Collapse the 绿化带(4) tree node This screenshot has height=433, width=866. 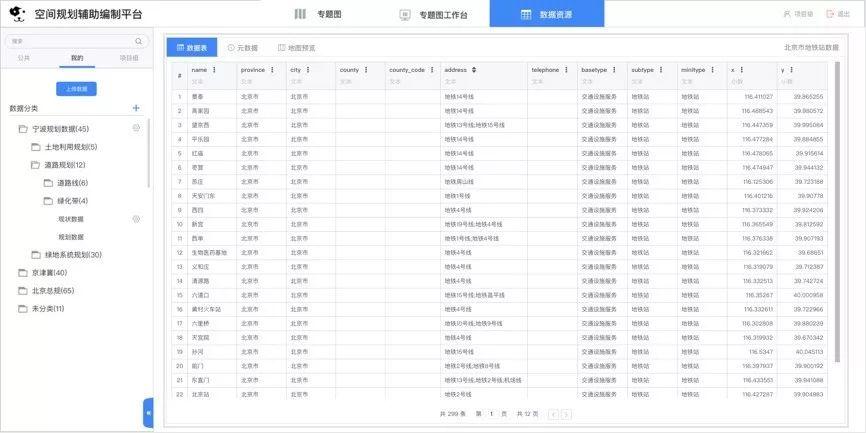(73, 201)
